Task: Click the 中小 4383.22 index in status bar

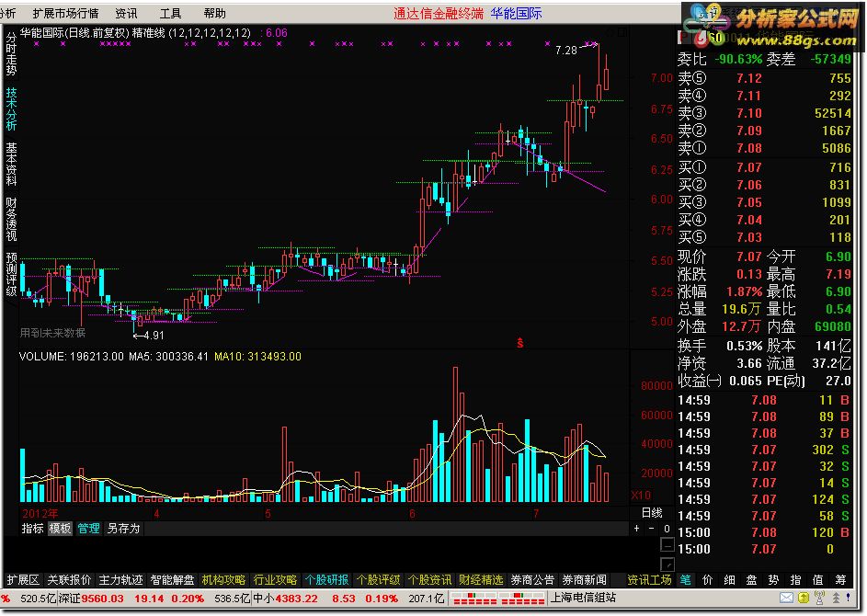Action: [x=285, y=599]
